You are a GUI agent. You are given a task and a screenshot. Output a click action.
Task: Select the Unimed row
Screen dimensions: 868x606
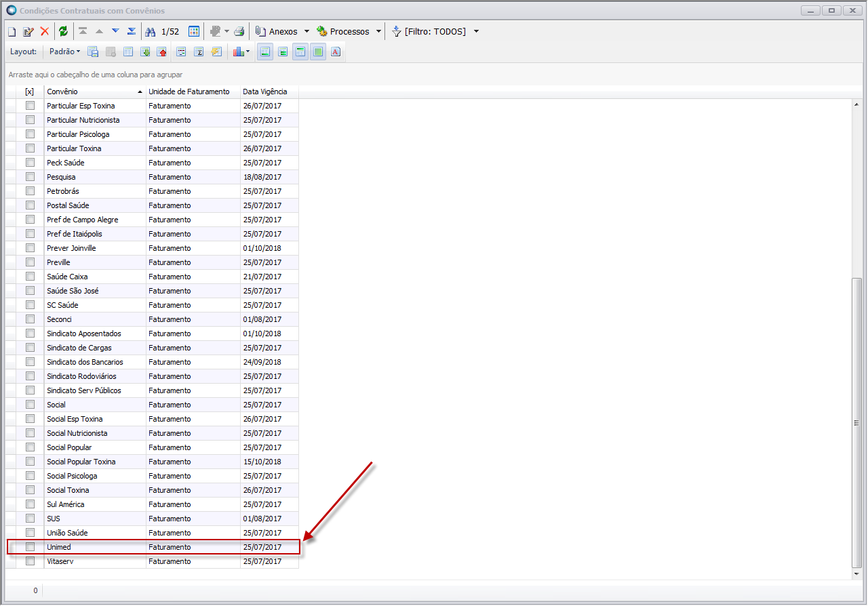pyautogui.click(x=153, y=547)
